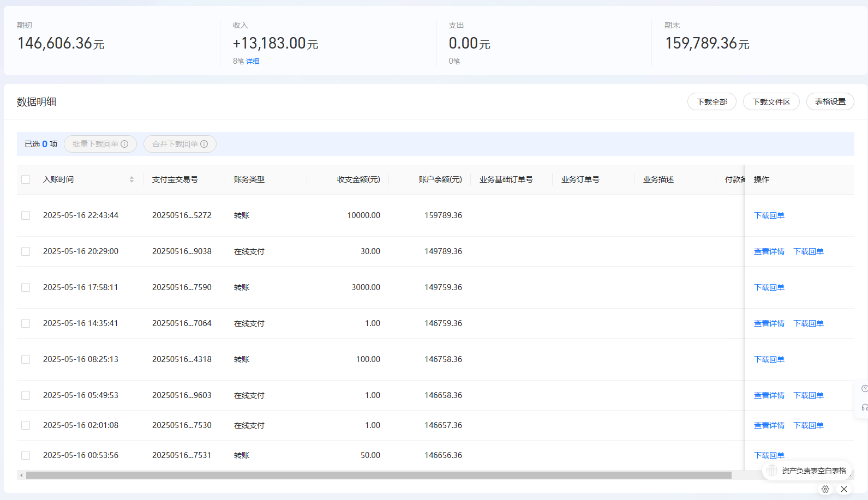Click the 业务订单号 column header
Viewport: 868px width, 500px height.
click(580, 179)
